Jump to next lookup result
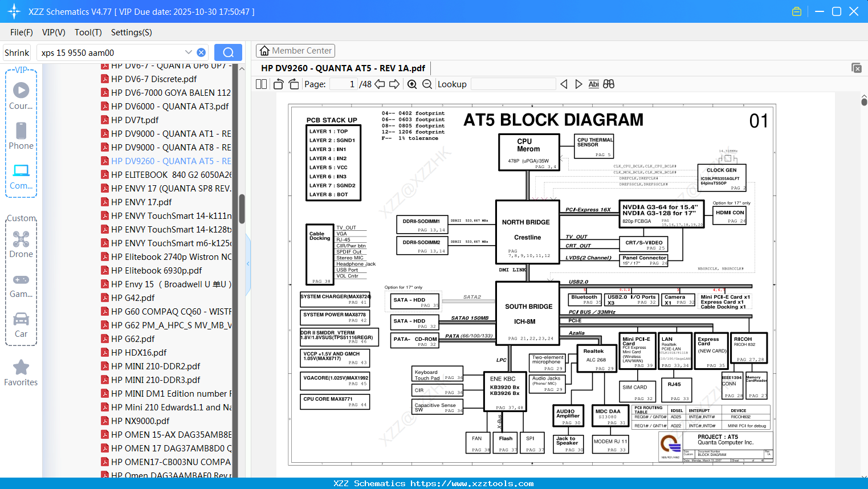 pyautogui.click(x=578, y=84)
